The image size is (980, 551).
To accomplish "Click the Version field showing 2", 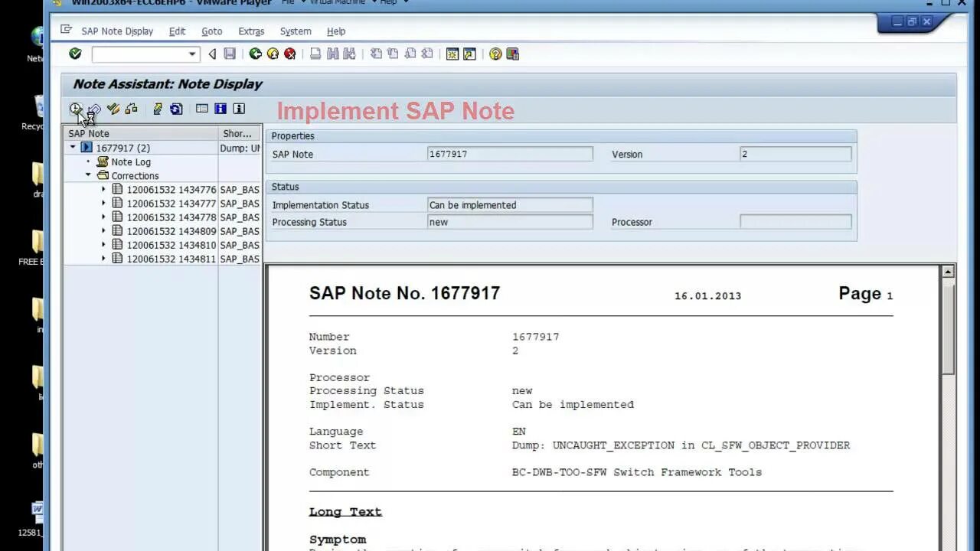I will [x=795, y=154].
